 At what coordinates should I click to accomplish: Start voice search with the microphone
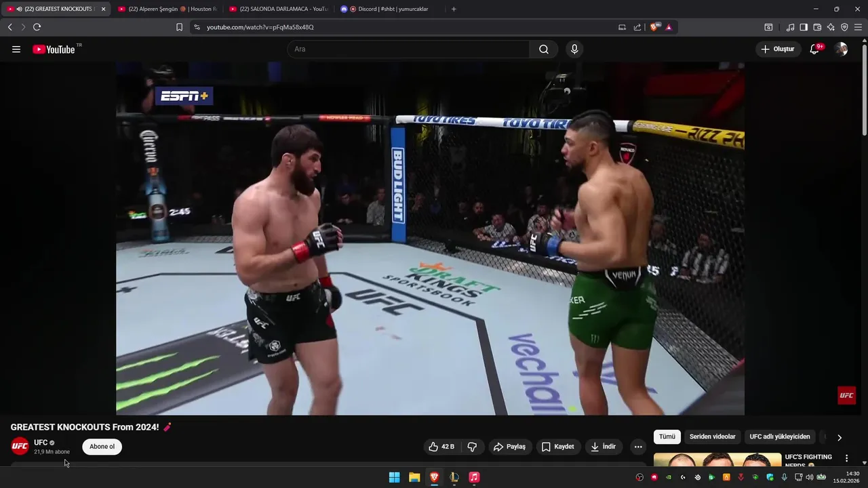pos(574,49)
